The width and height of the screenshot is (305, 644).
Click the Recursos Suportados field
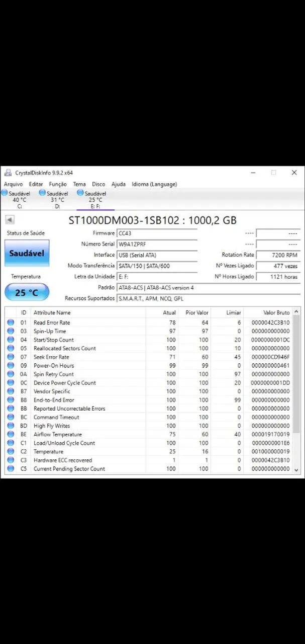click(x=208, y=298)
